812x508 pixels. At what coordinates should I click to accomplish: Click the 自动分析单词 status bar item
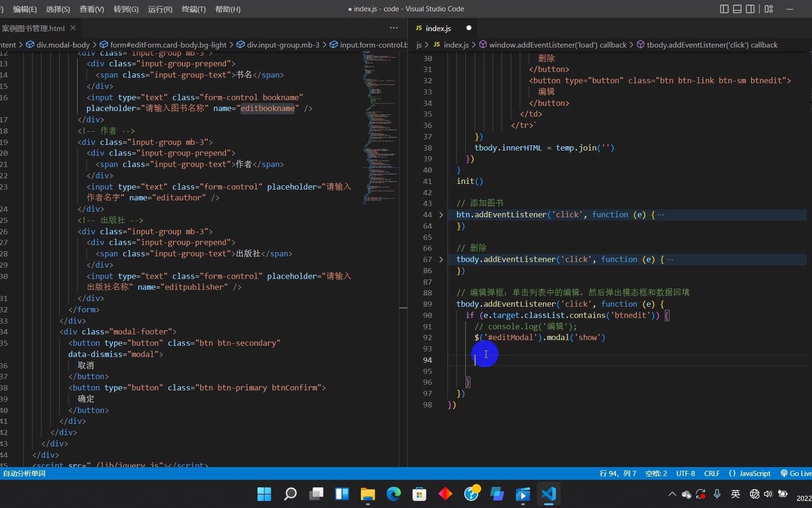[x=24, y=473]
